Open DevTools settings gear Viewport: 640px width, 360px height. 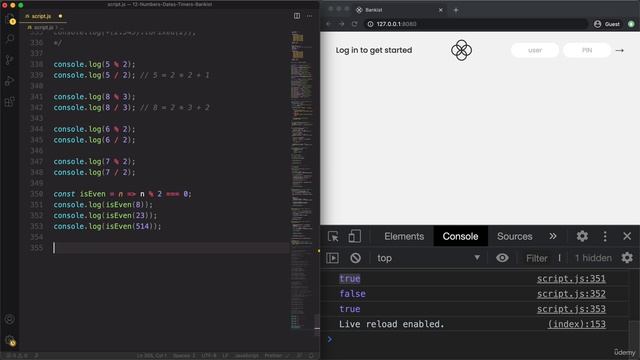(582, 236)
